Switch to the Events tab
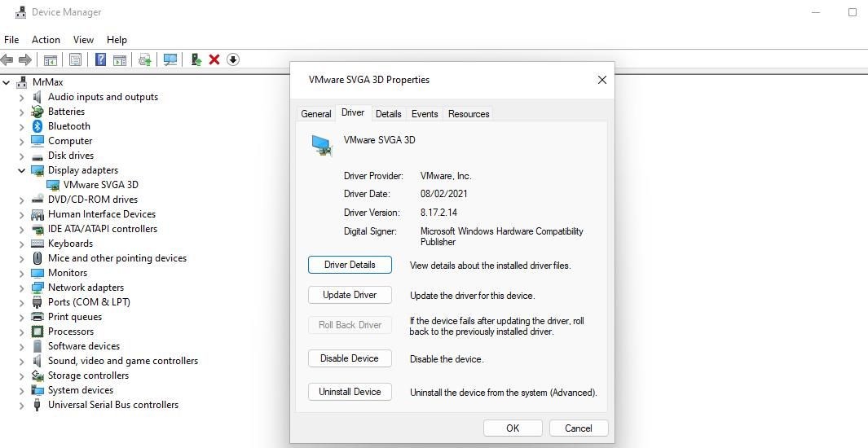The image size is (868, 448). (x=425, y=114)
